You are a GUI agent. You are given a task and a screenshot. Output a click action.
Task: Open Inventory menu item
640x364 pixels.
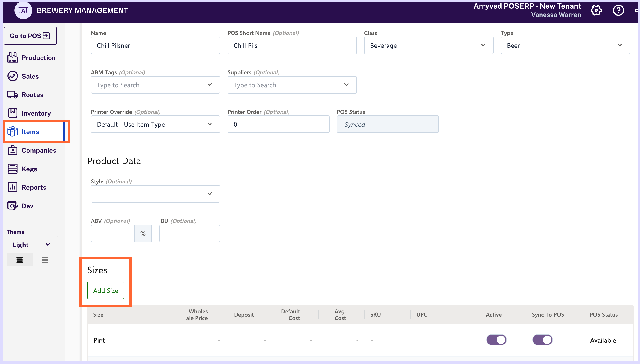(x=36, y=113)
